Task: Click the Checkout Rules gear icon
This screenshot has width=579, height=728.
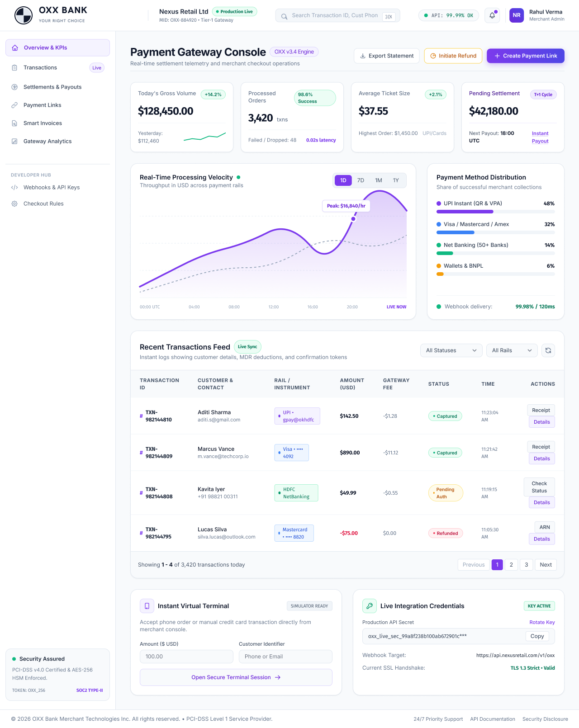Action: click(x=14, y=203)
